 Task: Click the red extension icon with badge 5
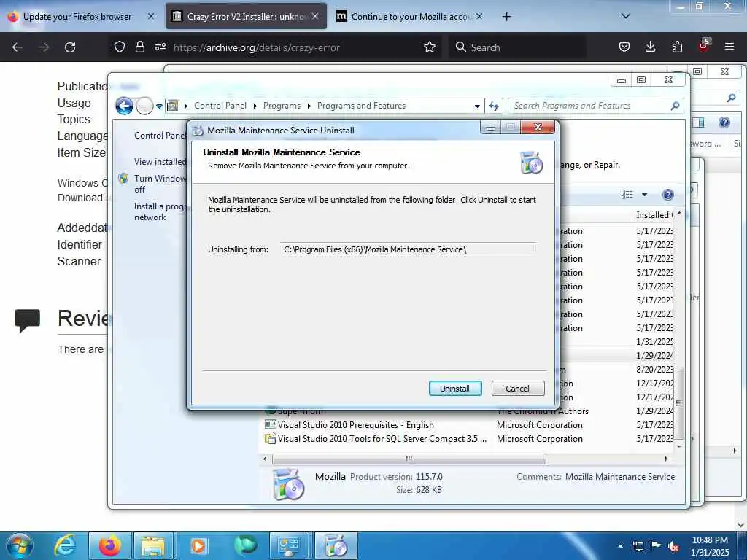[x=703, y=46]
